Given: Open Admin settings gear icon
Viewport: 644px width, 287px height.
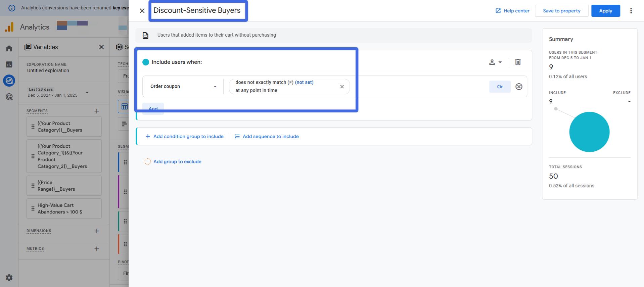Looking at the screenshot, I should point(9,278).
